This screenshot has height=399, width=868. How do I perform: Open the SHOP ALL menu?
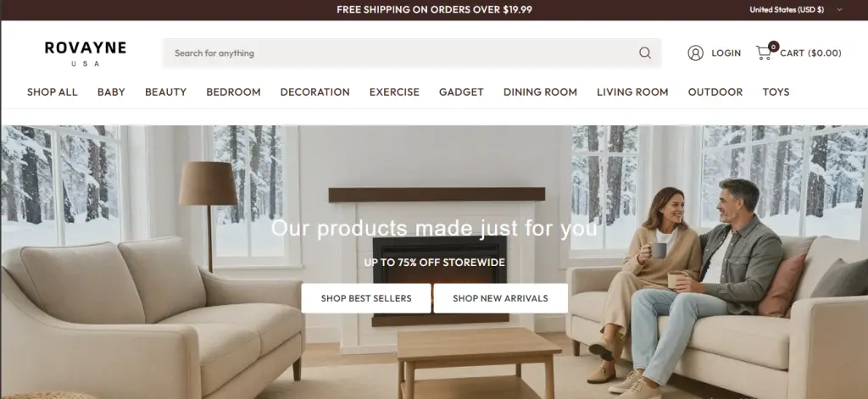click(x=52, y=91)
